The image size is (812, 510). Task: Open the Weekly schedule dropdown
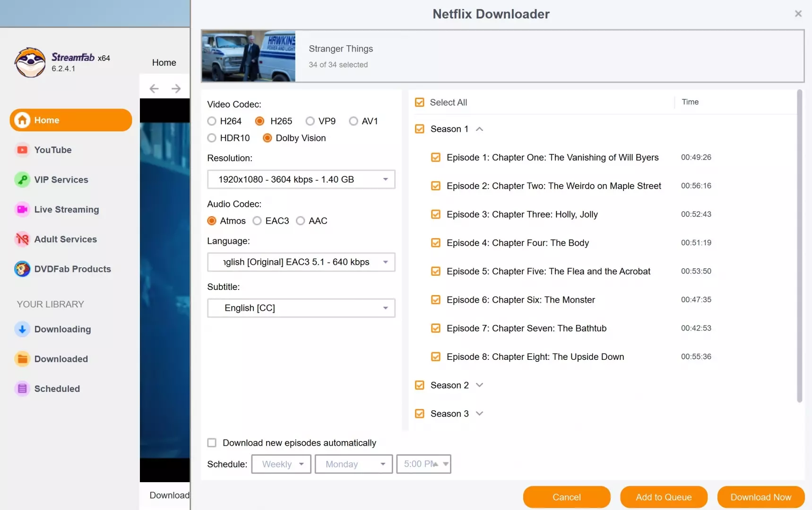coord(281,464)
